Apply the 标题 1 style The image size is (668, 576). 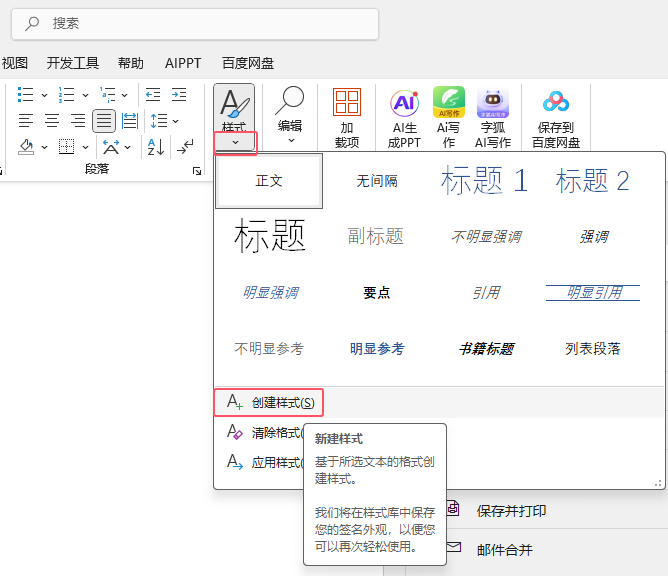tap(484, 181)
